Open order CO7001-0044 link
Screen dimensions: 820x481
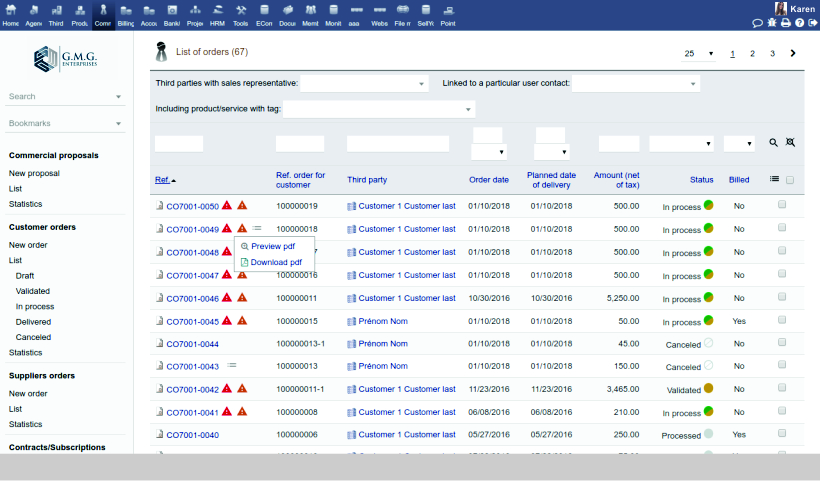point(192,344)
